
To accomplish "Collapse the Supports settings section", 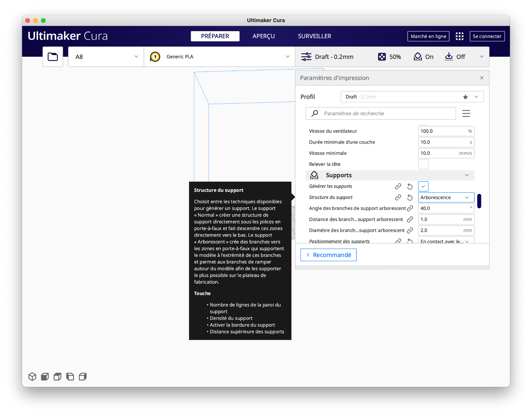I will pos(467,175).
